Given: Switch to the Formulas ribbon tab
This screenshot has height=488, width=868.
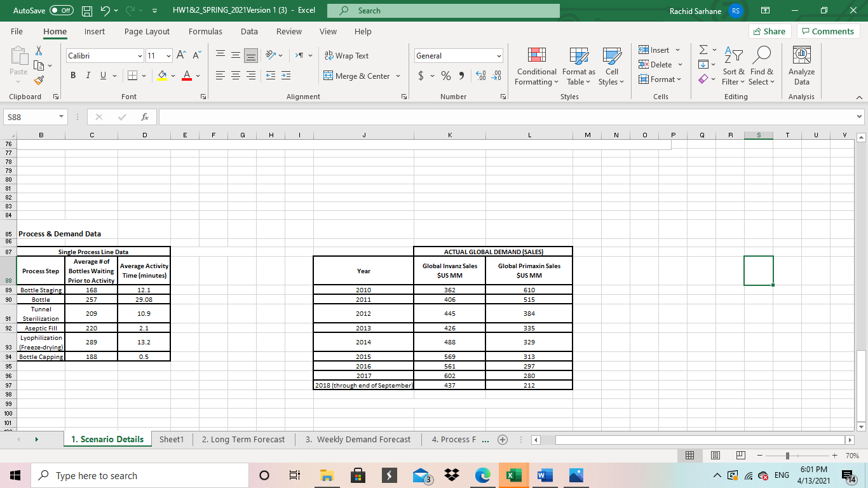Looking at the screenshot, I should tap(205, 31).
